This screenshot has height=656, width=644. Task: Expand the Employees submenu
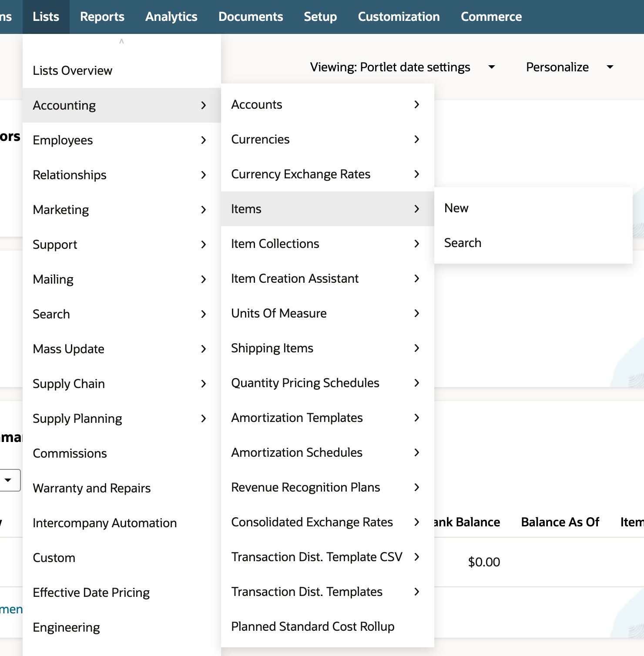pyautogui.click(x=122, y=140)
